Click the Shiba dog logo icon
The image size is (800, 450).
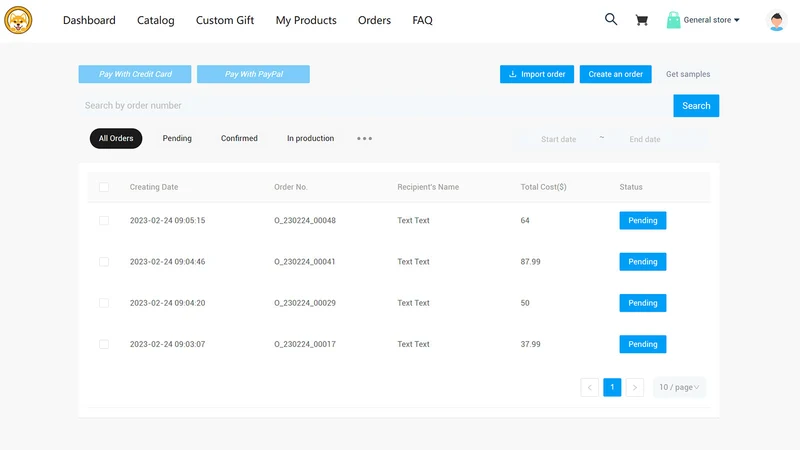click(x=18, y=20)
